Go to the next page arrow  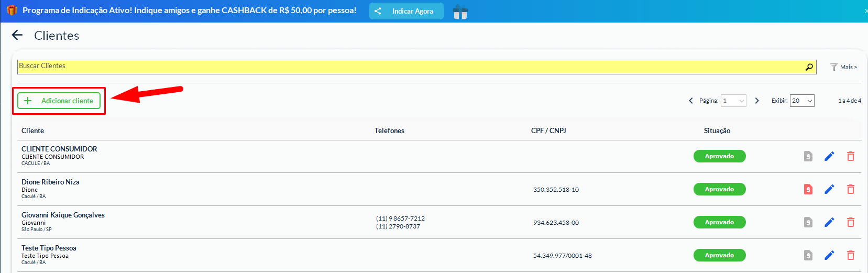[757, 101]
